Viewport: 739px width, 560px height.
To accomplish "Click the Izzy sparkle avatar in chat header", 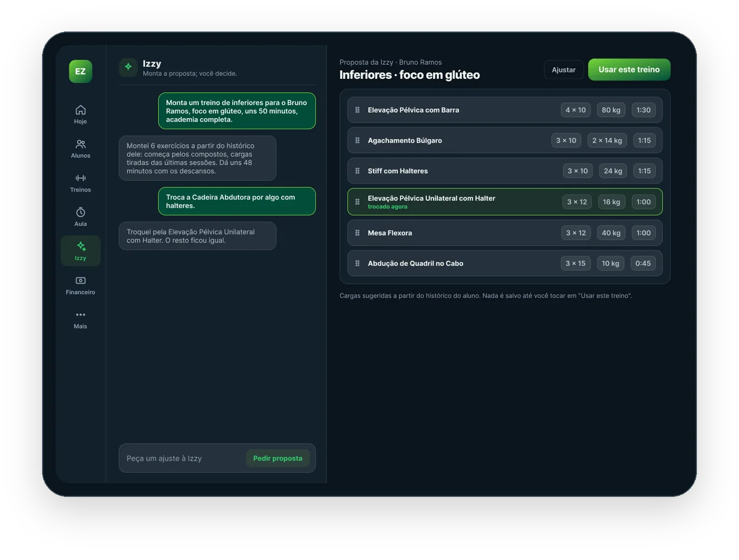I will (x=128, y=67).
